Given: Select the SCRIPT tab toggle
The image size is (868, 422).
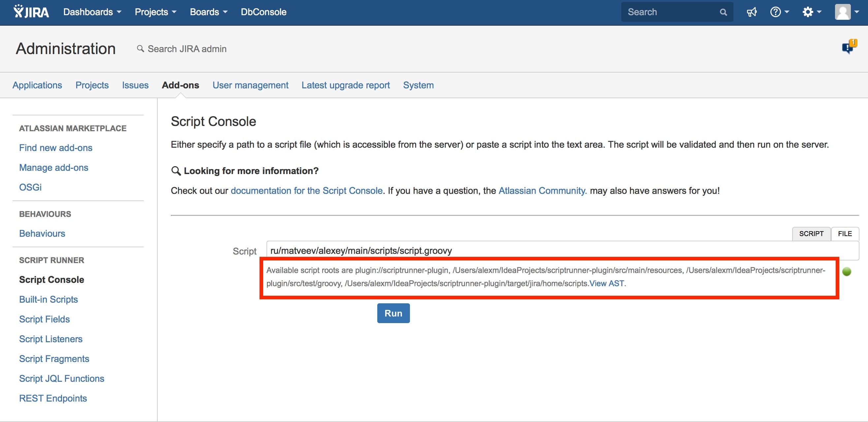Looking at the screenshot, I should pos(811,234).
